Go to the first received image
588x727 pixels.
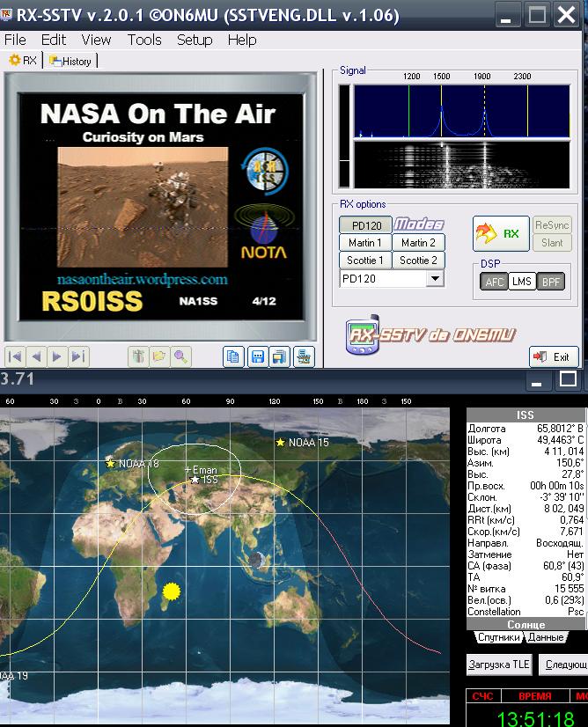[x=15, y=356]
